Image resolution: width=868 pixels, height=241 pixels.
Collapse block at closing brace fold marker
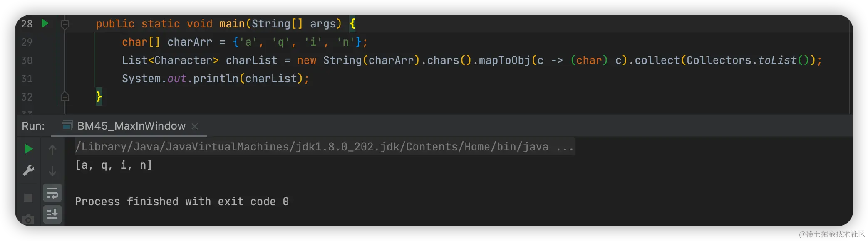click(65, 97)
